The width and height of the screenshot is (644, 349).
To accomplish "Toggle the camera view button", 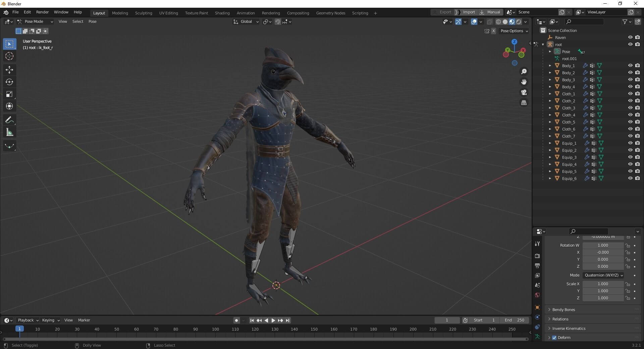I will coord(524,92).
